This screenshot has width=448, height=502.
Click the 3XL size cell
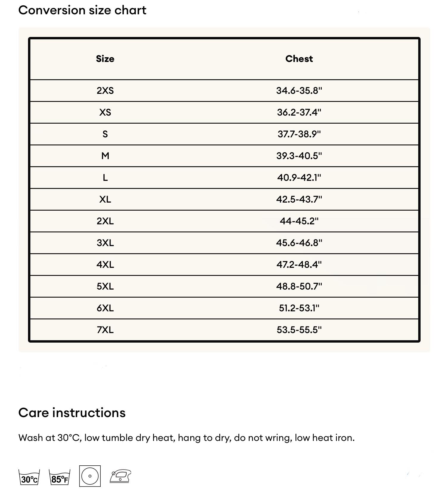(x=105, y=243)
